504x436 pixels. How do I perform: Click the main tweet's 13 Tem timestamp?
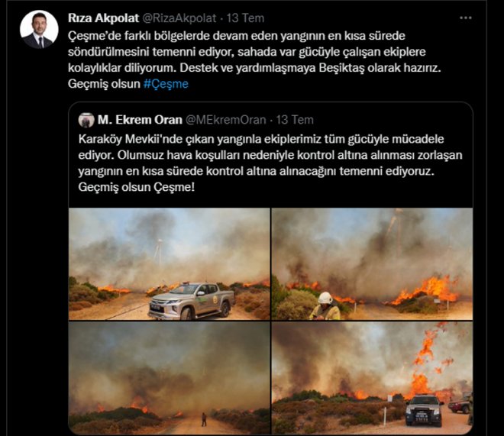pyautogui.click(x=245, y=18)
